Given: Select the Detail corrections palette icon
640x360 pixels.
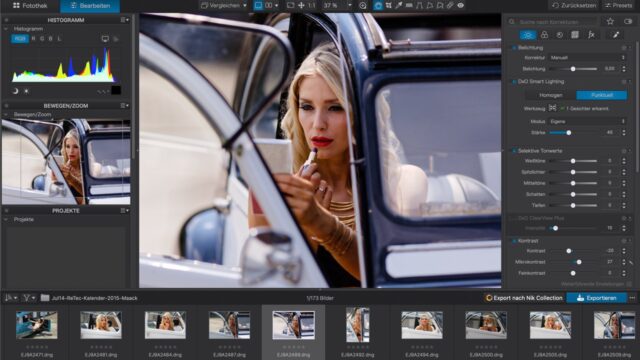Looking at the screenshot, I should pyautogui.click(x=560, y=35).
